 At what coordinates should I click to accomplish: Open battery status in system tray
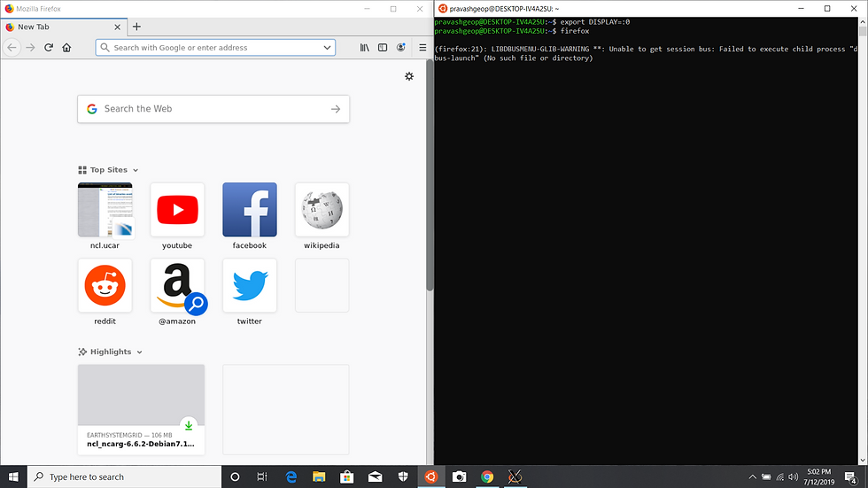pyautogui.click(x=766, y=477)
